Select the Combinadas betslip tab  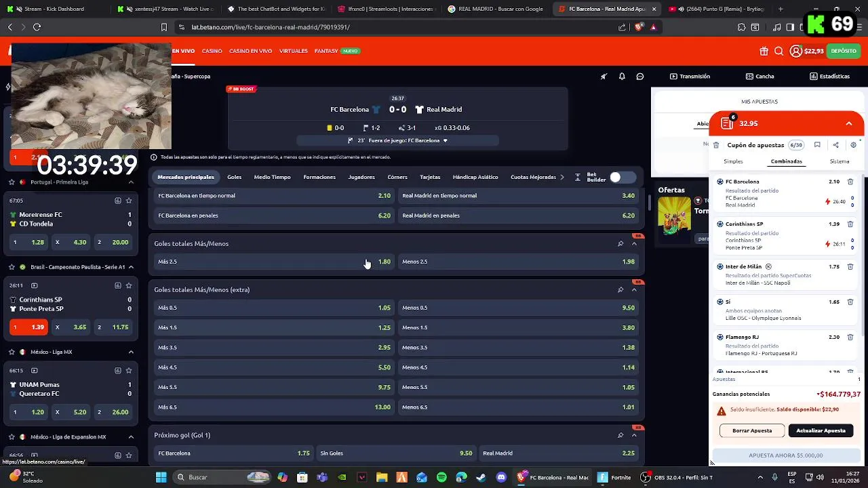point(787,161)
